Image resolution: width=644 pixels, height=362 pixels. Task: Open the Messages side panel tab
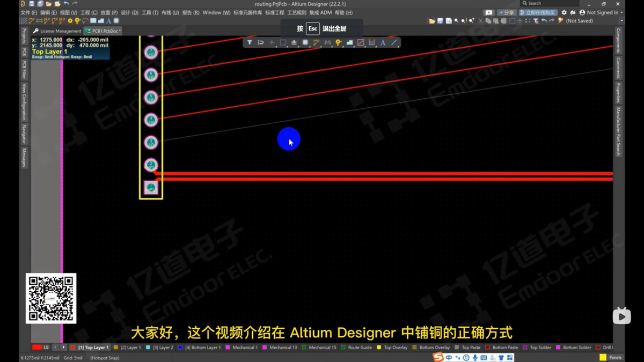pos(24,158)
